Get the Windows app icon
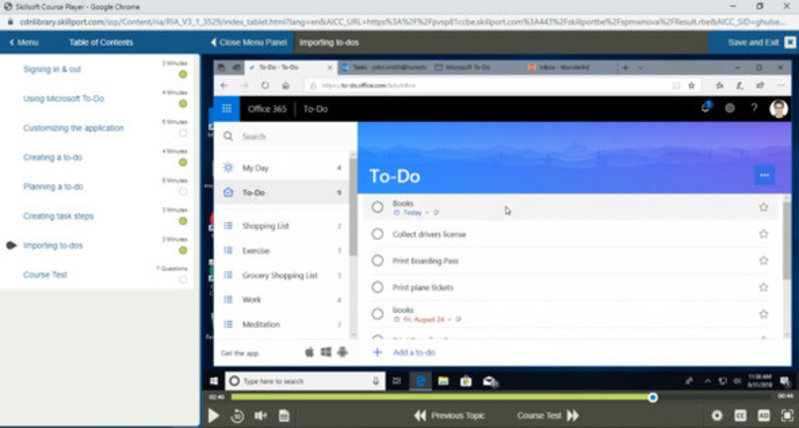Image resolution: width=799 pixels, height=428 pixels. tap(326, 352)
